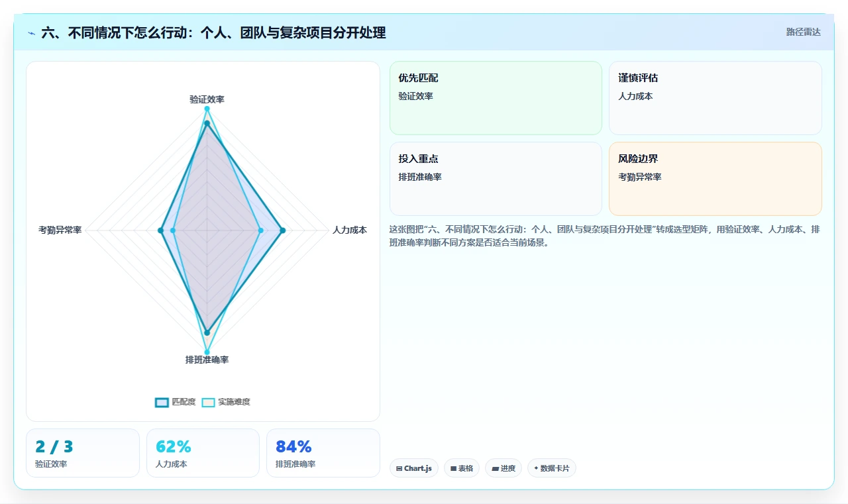Click the 实施难度 data point on 考勤异常率 axis
The width and height of the screenshot is (848, 504).
click(x=173, y=230)
